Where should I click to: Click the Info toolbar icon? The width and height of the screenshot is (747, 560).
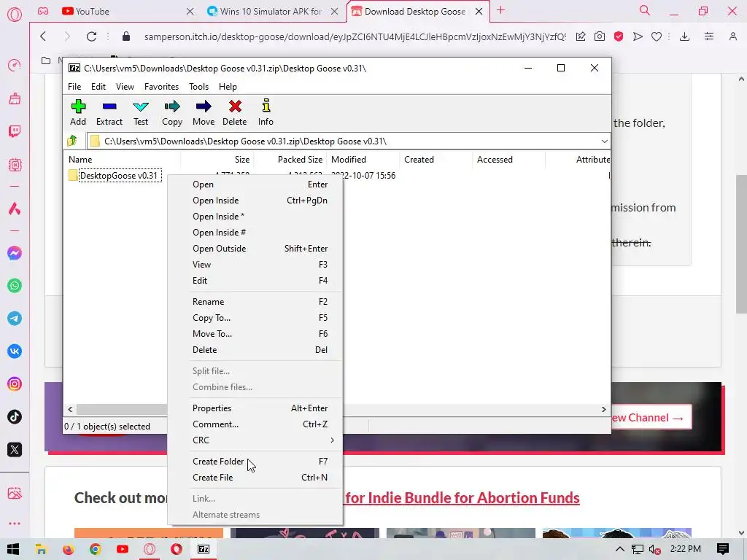pos(266,112)
